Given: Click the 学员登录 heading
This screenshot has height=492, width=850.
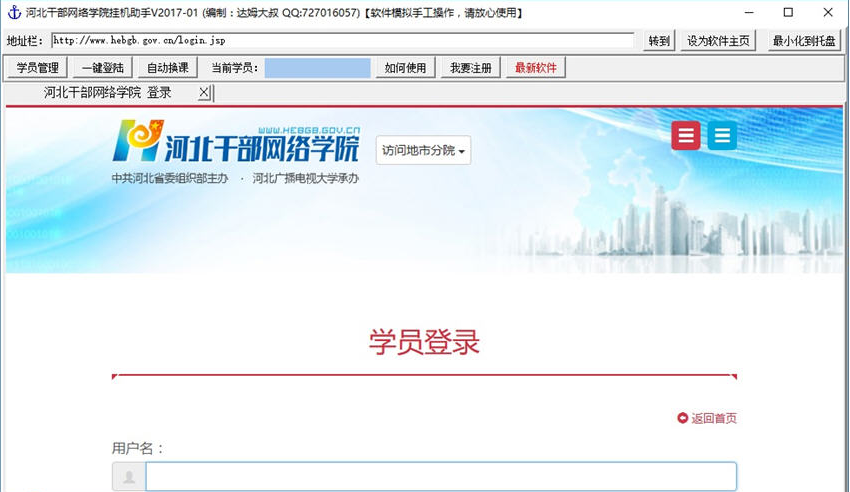Looking at the screenshot, I should tap(424, 342).
